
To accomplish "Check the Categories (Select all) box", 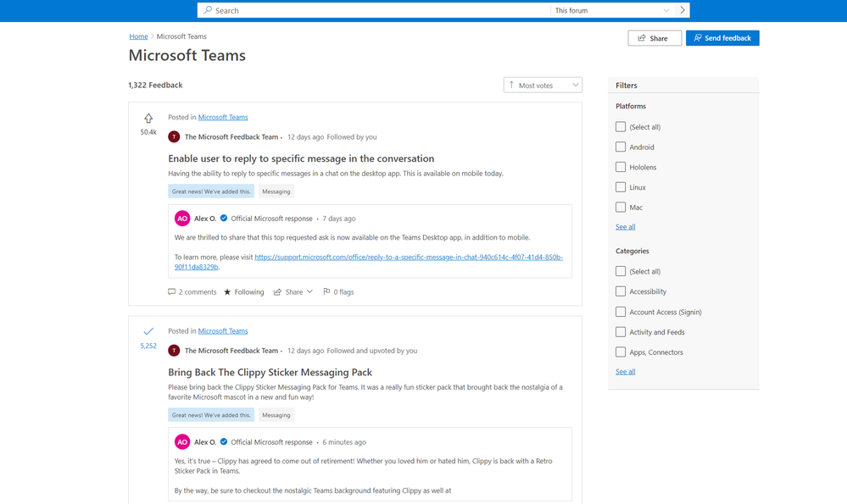I will coord(621,271).
